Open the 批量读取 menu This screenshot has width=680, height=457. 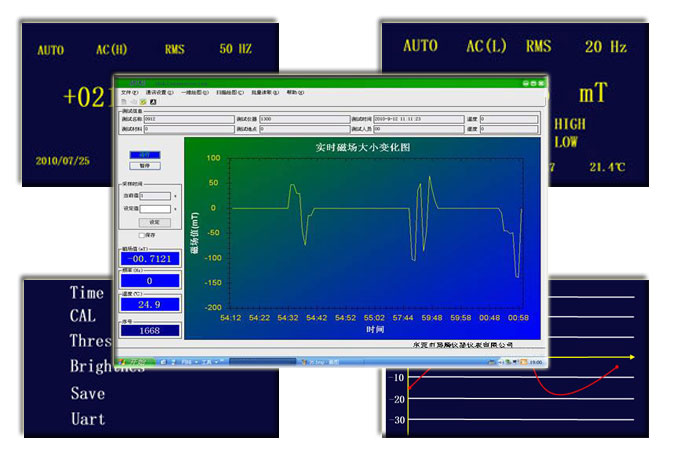tap(263, 92)
